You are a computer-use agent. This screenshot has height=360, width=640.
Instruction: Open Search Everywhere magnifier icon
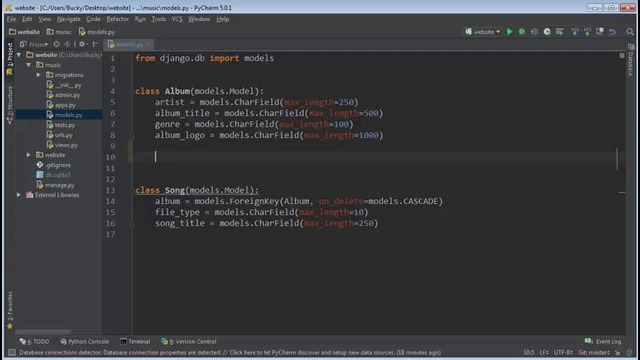click(630, 31)
